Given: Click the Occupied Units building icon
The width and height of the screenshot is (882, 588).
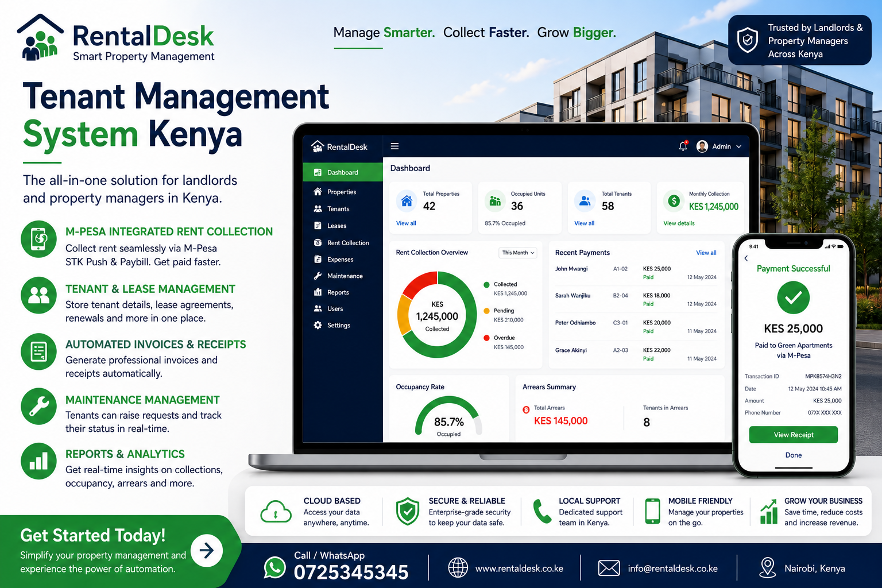Looking at the screenshot, I should tap(495, 201).
